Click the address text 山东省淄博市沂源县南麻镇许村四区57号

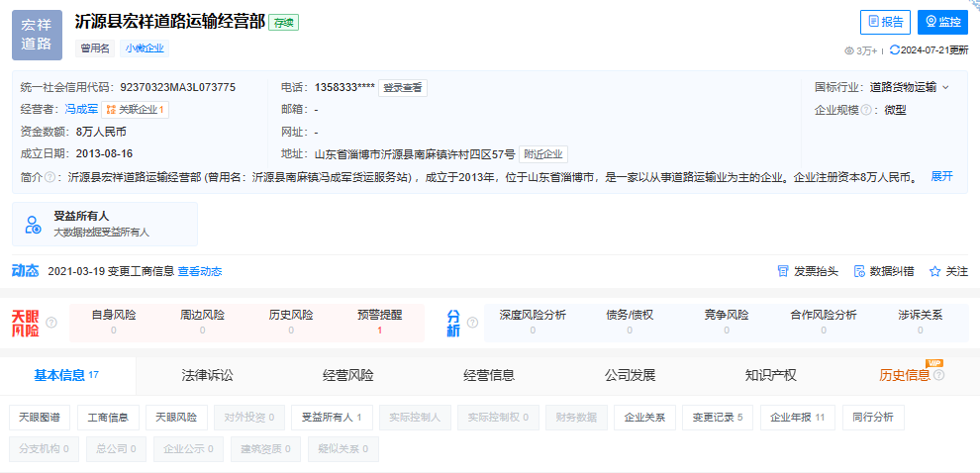tap(415, 154)
